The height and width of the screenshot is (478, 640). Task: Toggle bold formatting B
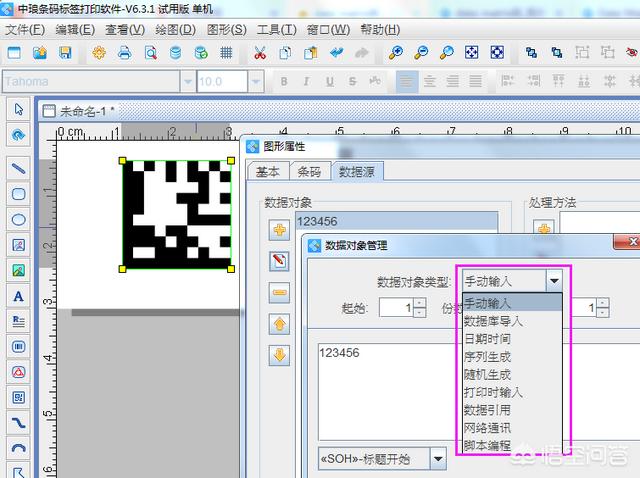tap(284, 81)
